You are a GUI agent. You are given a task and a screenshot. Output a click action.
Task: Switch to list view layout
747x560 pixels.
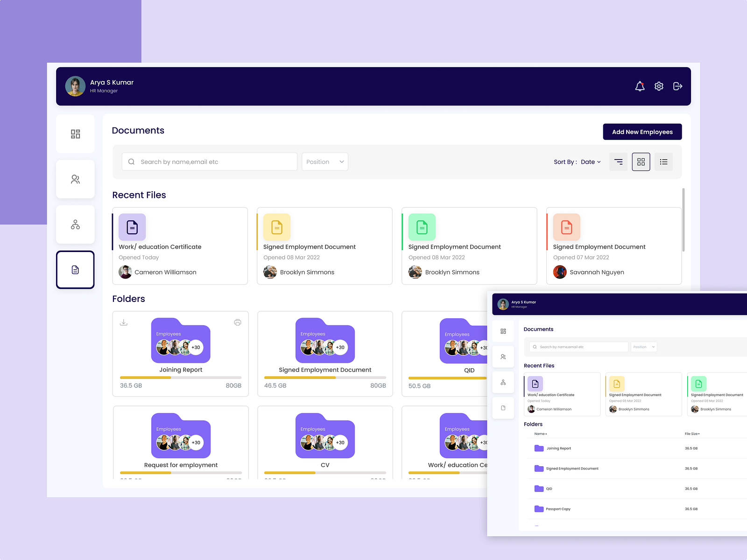point(663,162)
